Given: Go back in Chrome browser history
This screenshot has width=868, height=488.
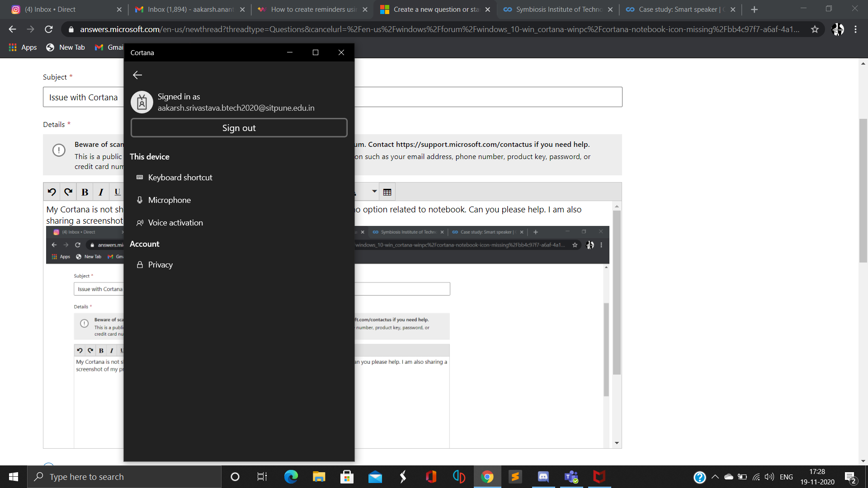Looking at the screenshot, I should pyautogui.click(x=12, y=29).
